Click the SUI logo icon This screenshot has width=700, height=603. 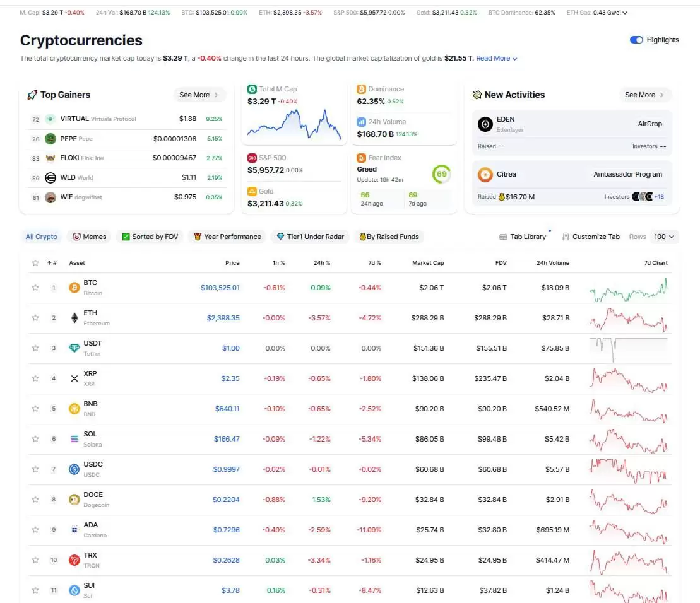tap(74, 590)
